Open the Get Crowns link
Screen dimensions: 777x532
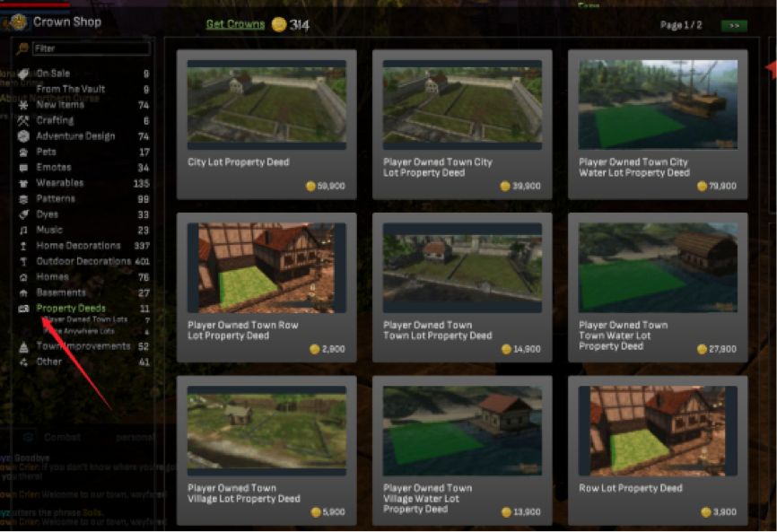235,24
